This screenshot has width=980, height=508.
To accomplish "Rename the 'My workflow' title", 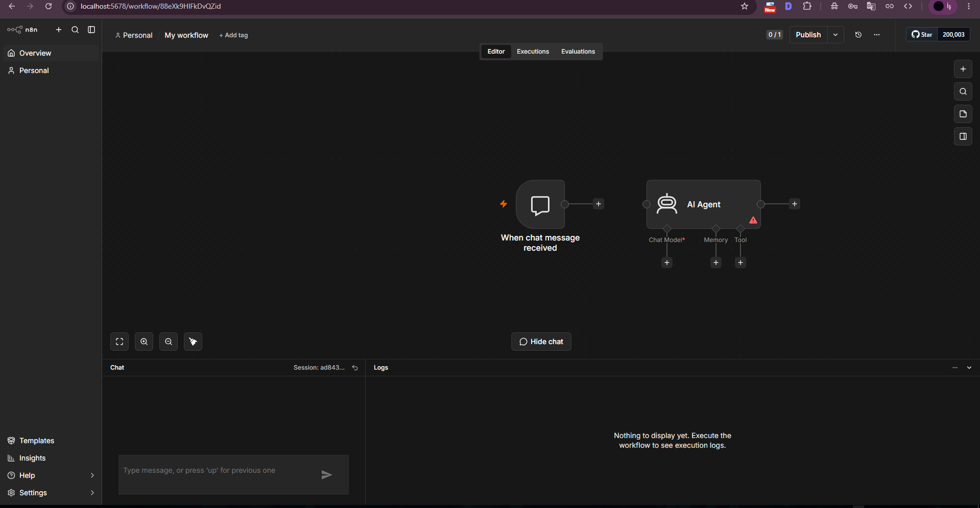I will (x=186, y=35).
